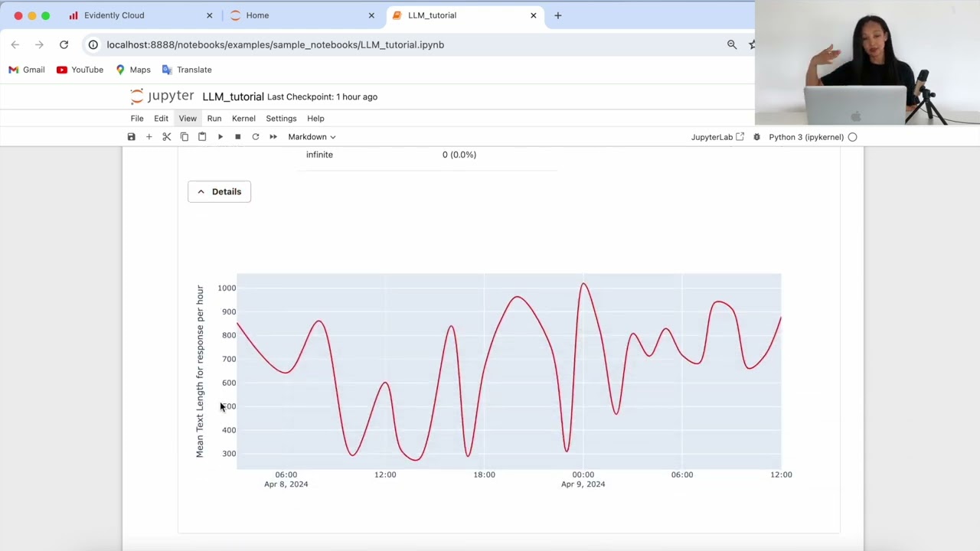Rename the LLM_tutorial notebook title
This screenshot has height=551, width=980.
tap(233, 96)
